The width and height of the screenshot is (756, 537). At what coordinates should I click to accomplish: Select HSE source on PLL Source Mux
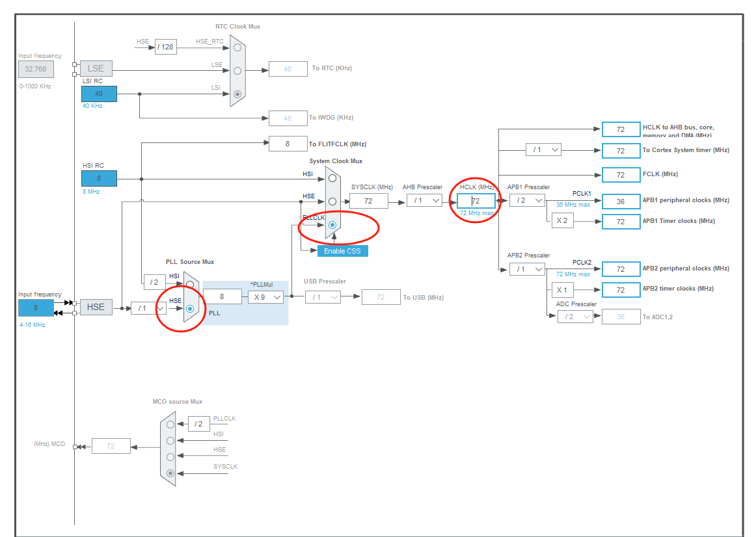point(190,309)
